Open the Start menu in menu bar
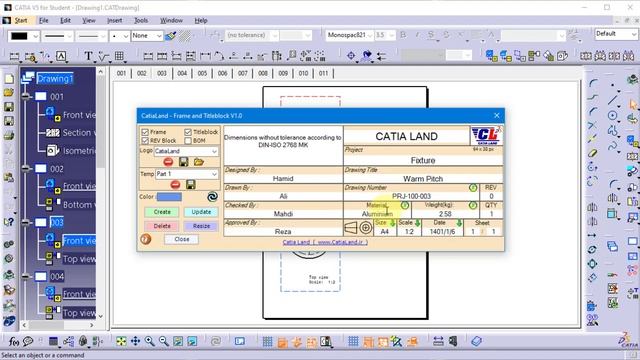The width and height of the screenshot is (640, 360). [21, 20]
